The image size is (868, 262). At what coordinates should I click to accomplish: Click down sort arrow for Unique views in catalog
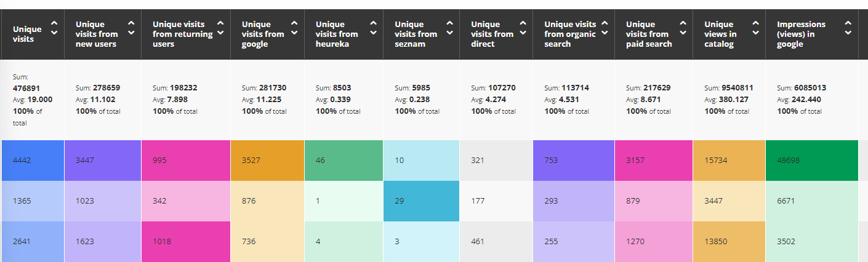(x=756, y=33)
